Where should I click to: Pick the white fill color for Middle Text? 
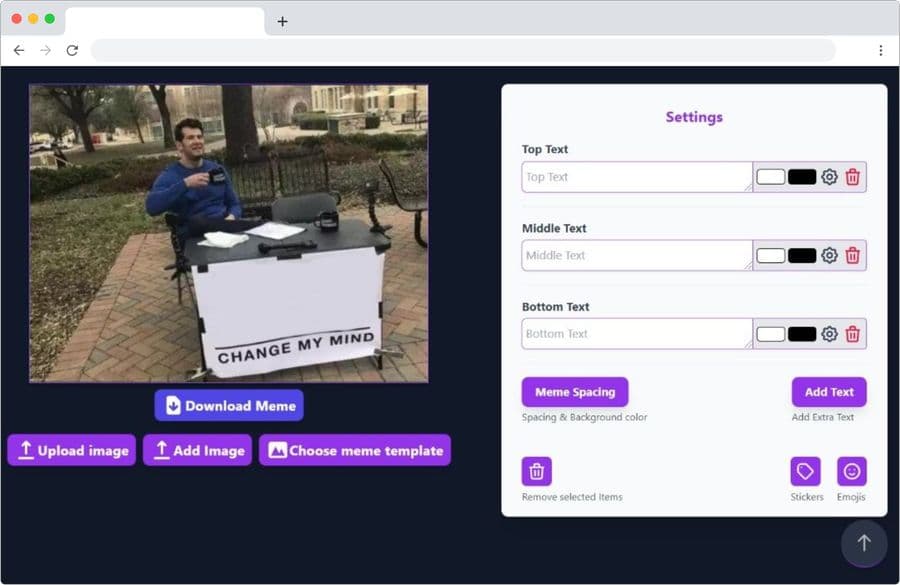[x=771, y=255]
